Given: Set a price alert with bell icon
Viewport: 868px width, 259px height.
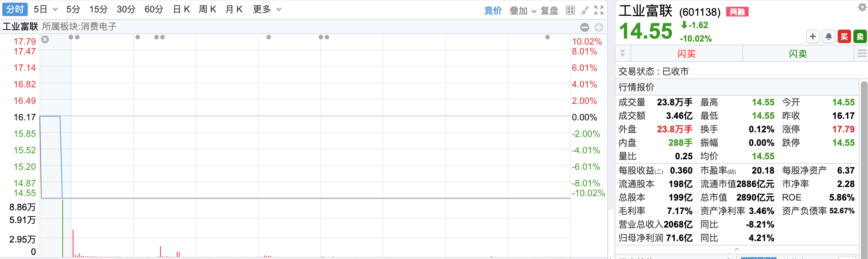Looking at the screenshot, I should (x=829, y=36).
